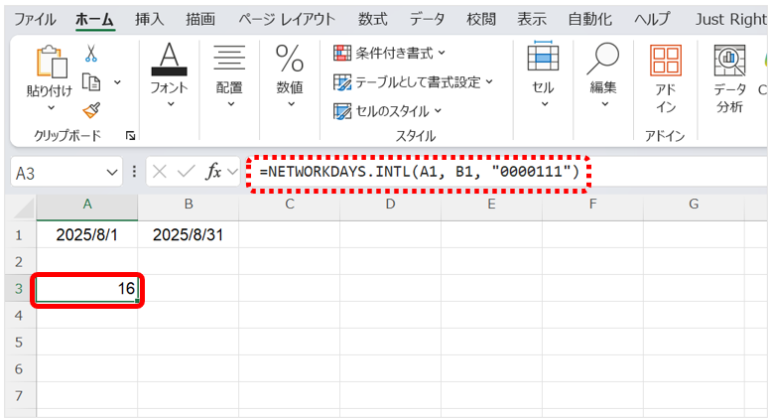Open the 配置 alignment group icon

pos(229,57)
